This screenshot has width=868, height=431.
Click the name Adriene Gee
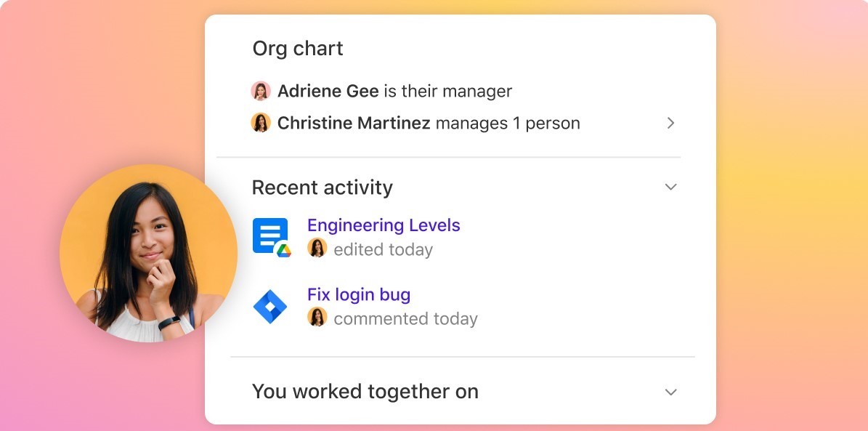328,91
